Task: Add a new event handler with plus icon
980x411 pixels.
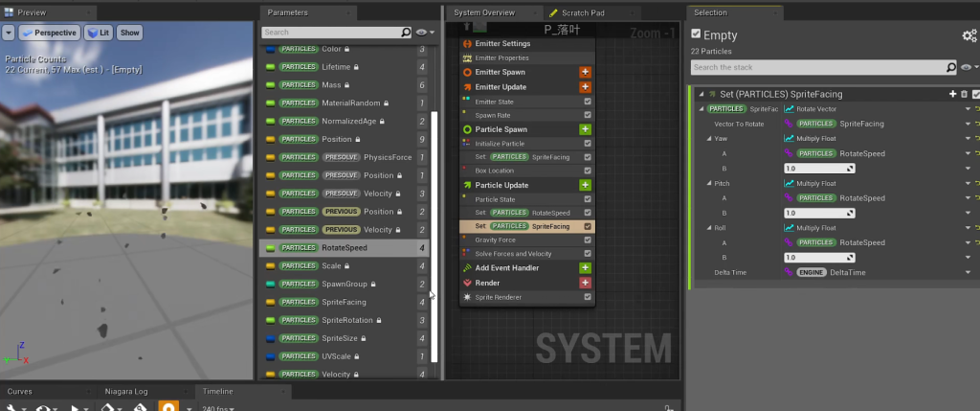Action: coord(585,268)
